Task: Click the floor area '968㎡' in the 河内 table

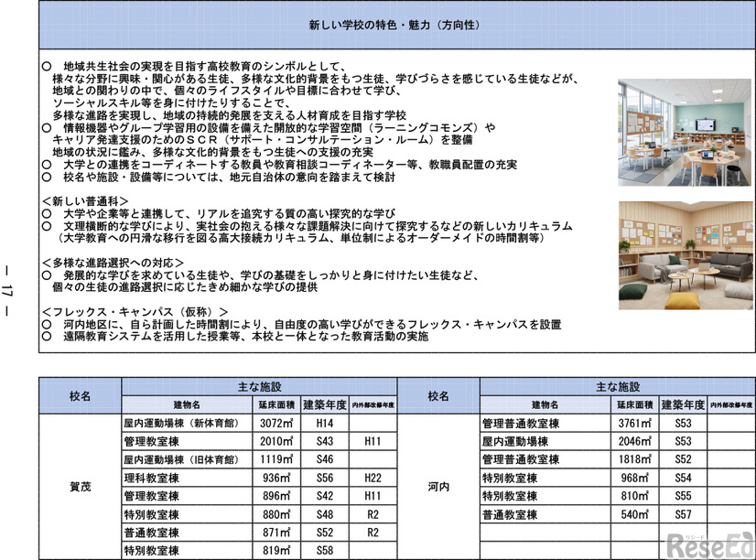Action: (635, 478)
